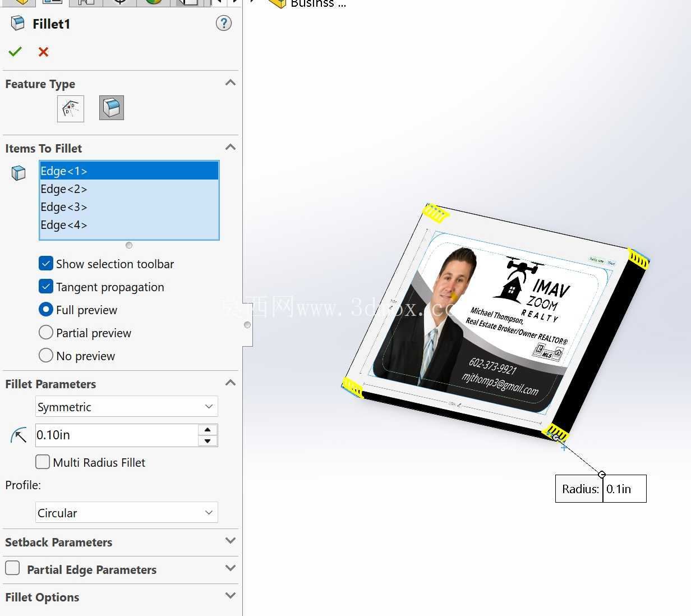Image resolution: width=691 pixels, height=616 pixels.
Task: Click the 0.1in radius callout value
Action: coord(624,489)
